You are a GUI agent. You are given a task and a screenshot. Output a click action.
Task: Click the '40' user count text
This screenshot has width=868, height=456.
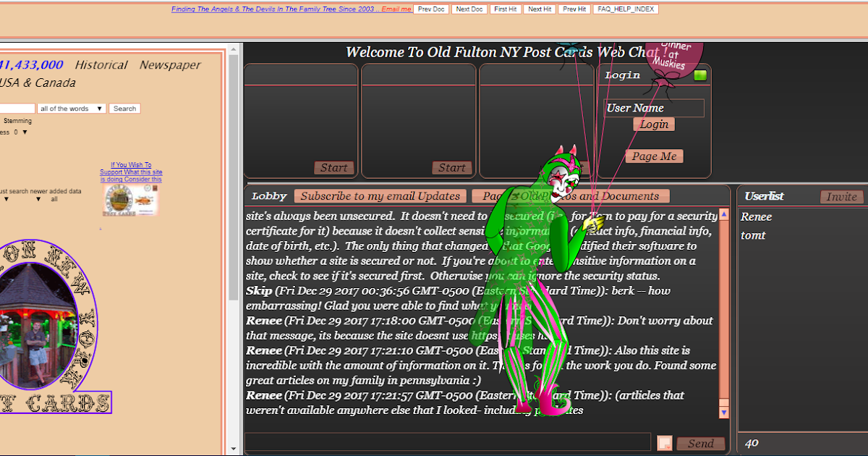752,443
